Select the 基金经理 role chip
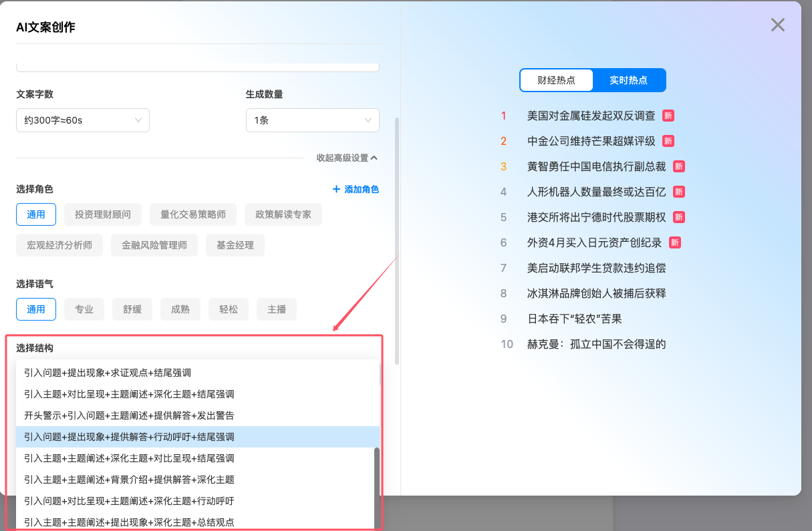The width and height of the screenshot is (812, 531). point(235,245)
